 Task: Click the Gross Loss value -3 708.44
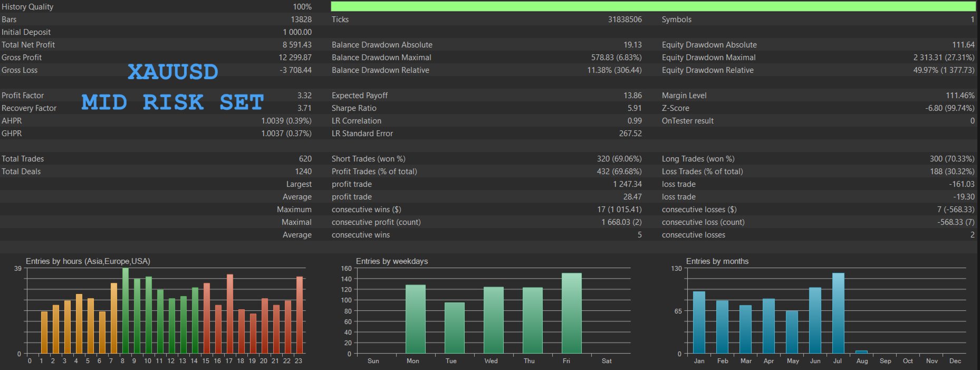296,70
